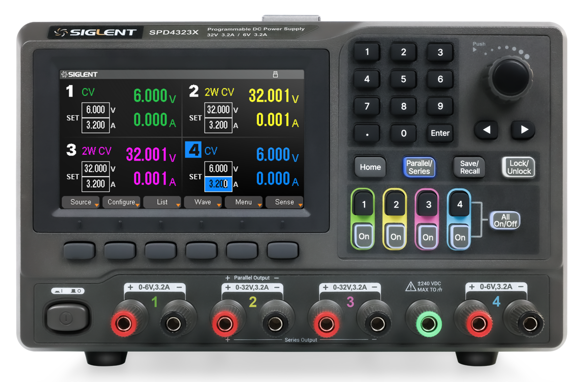588x382 pixels.
Task: Toggle channel 3 output On button
Action: pyautogui.click(x=428, y=237)
